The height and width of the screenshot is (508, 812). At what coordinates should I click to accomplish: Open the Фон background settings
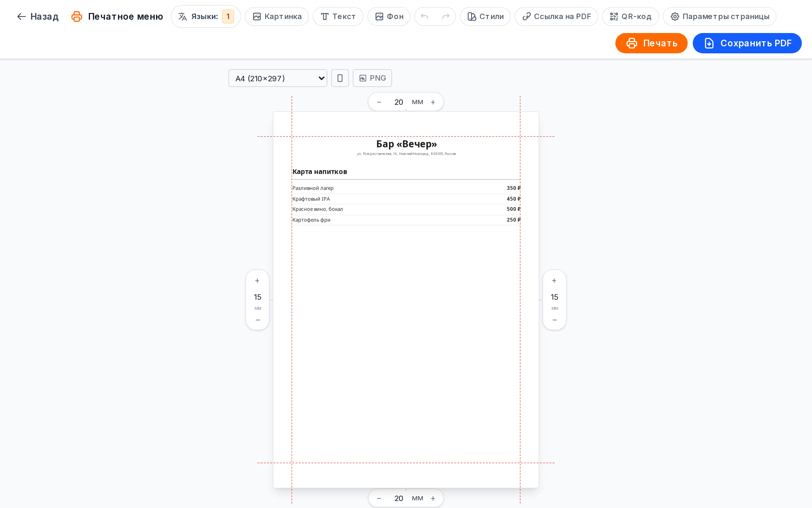tap(389, 17)
